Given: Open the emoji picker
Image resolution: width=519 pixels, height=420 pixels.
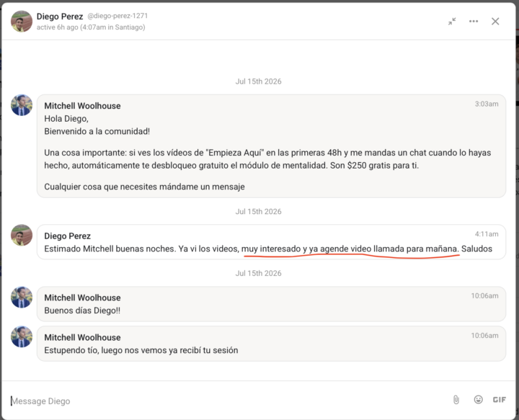Looking at the screenshot, I should click(479, 400).
